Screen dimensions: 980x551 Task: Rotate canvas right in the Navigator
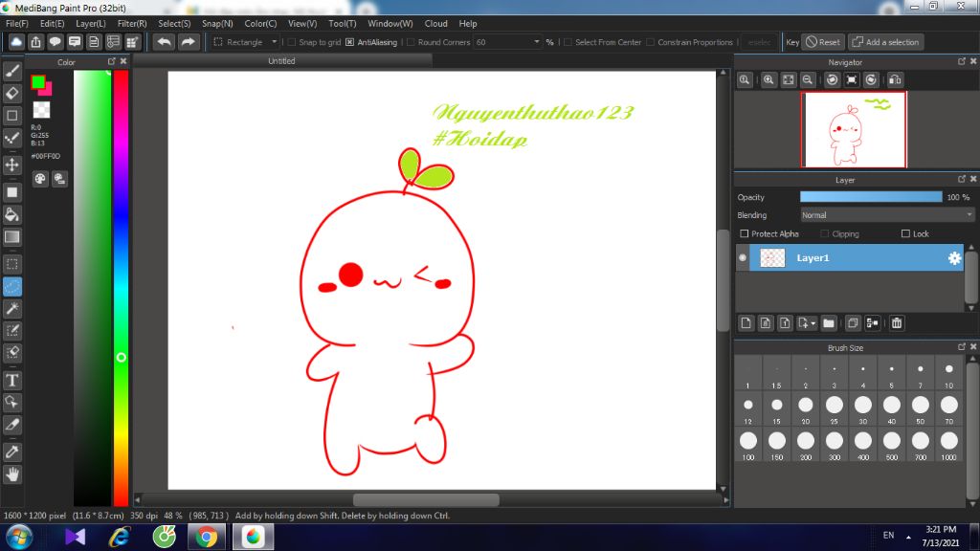pyautogui.click(x=871, y=80)
